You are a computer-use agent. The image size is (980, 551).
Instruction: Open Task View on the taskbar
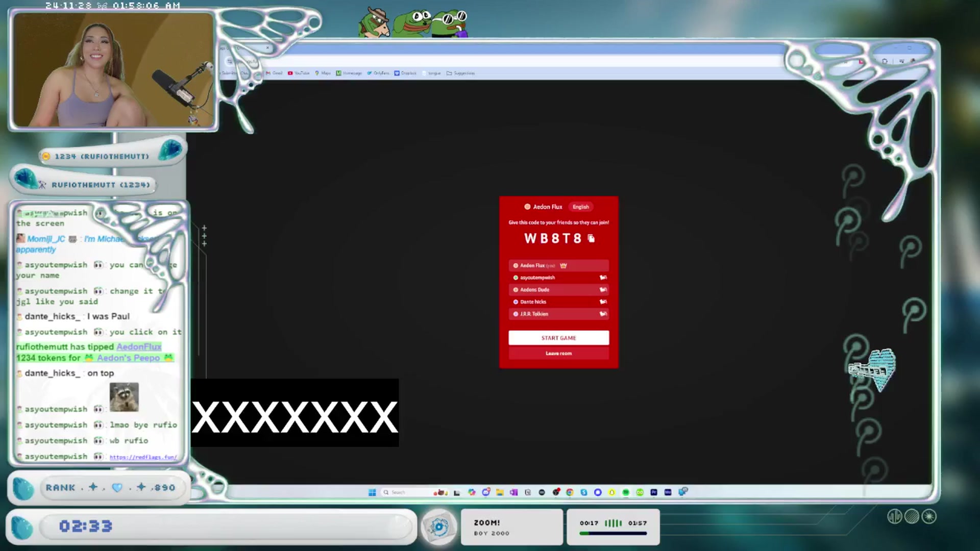pos(457,493)
